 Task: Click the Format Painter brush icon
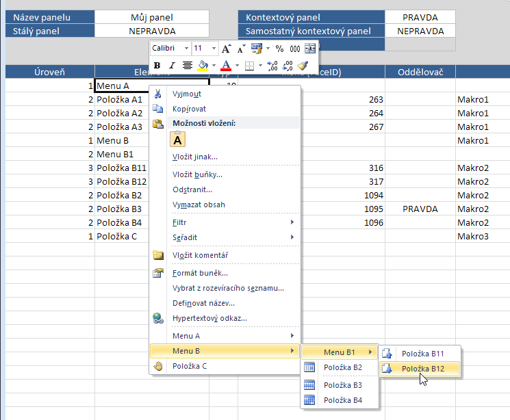tap(303, 66)
